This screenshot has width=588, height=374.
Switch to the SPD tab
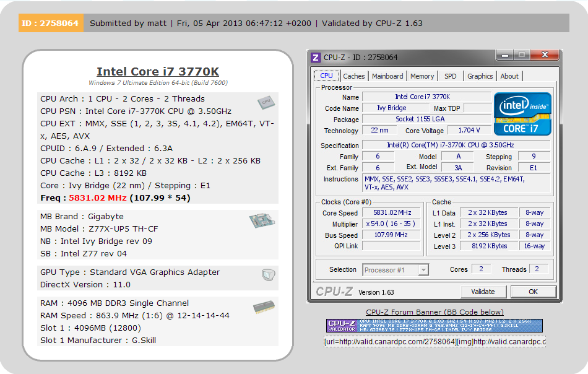tap(451, 76)
